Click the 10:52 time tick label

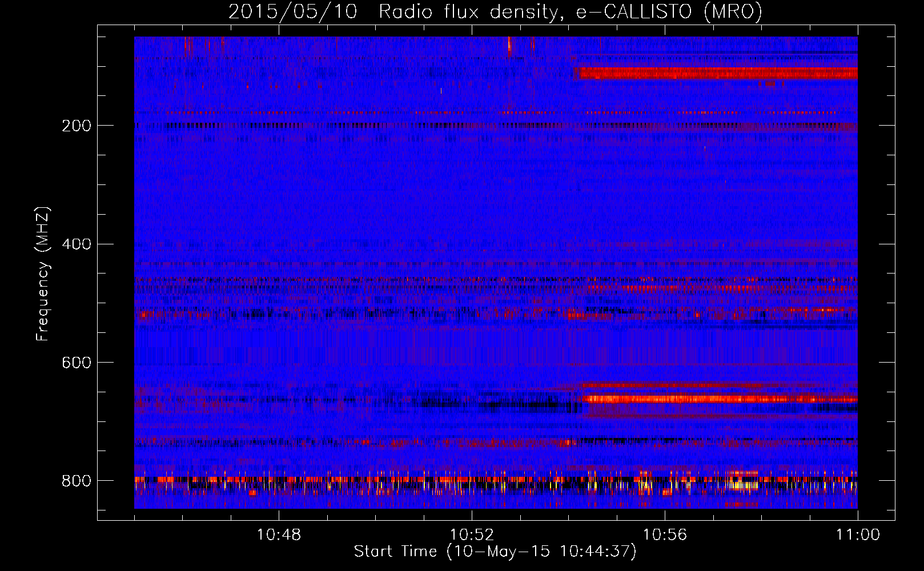(472, 535)
